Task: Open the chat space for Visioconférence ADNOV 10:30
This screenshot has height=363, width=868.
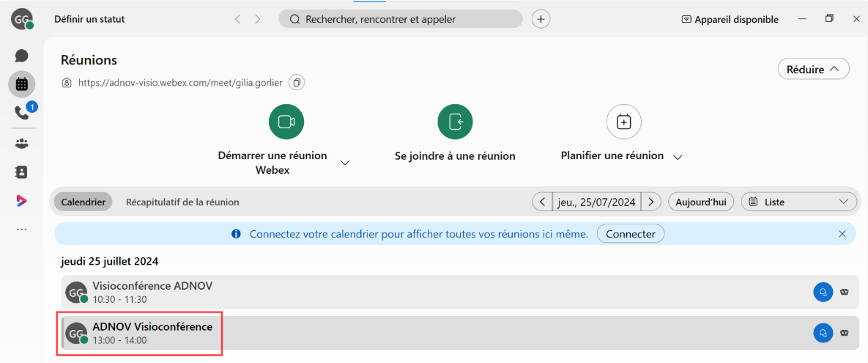Action: click(823, 292)
